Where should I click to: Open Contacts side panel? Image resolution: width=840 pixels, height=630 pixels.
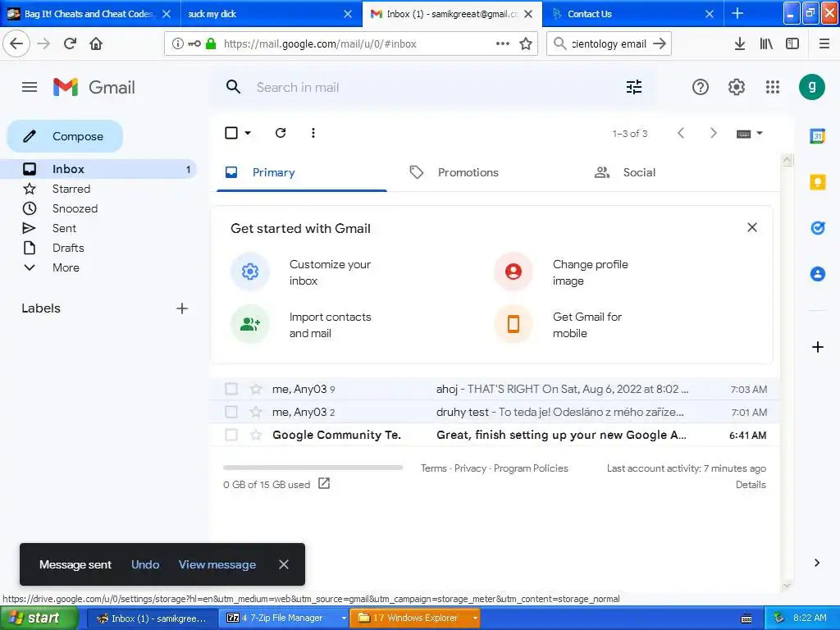point(818,274)
